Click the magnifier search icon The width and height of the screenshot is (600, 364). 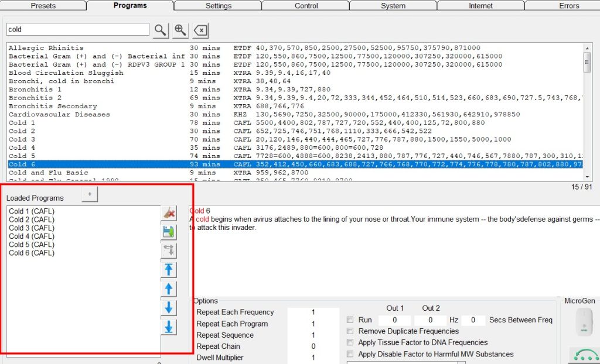161,30
